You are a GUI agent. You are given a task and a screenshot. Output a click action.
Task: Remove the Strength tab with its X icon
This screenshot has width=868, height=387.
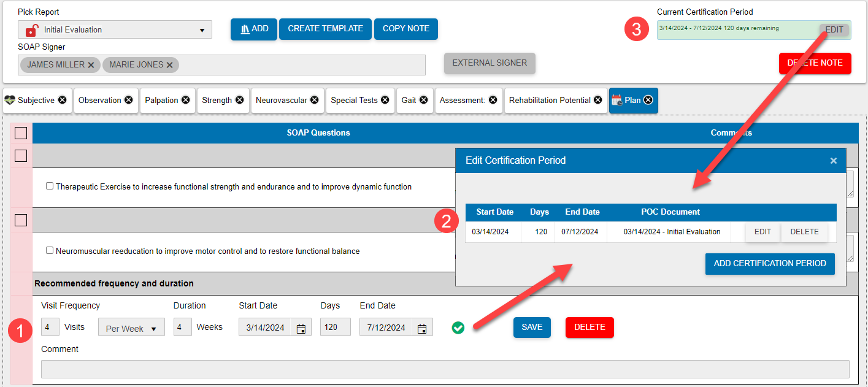coord(240,100)
